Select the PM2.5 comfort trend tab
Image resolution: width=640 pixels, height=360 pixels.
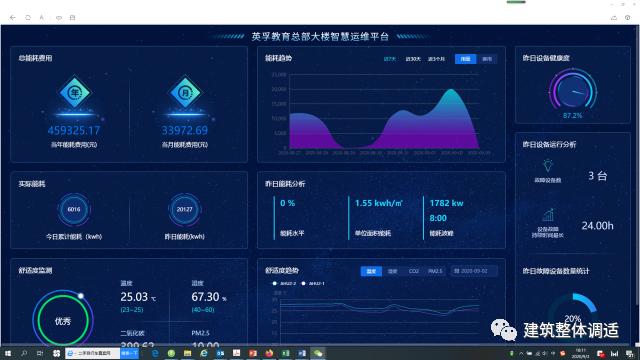435,271
